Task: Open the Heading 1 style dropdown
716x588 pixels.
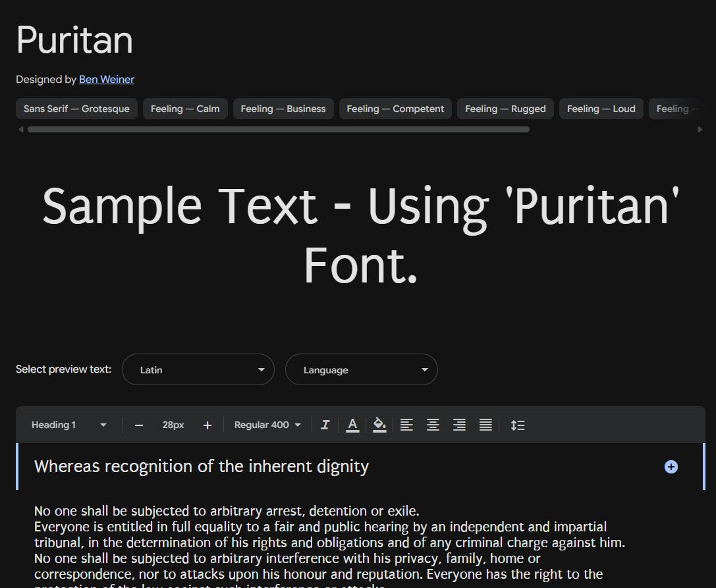Action: point(69,425)
